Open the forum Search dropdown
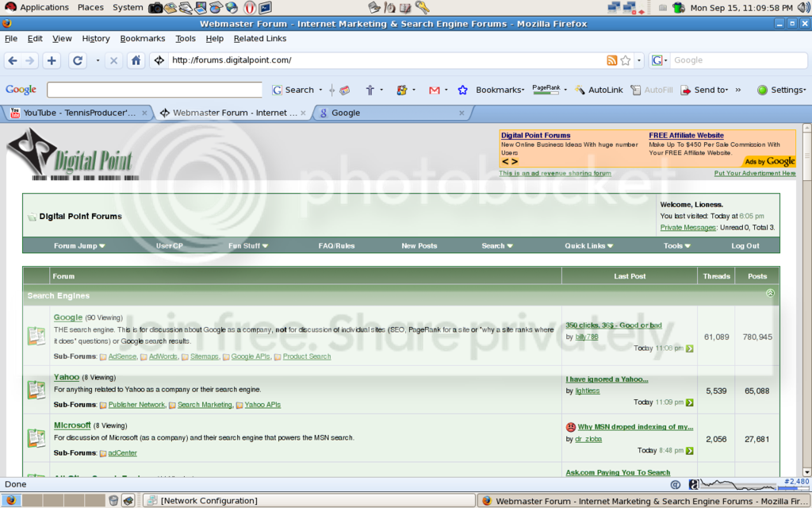 (x=497, y=246)
